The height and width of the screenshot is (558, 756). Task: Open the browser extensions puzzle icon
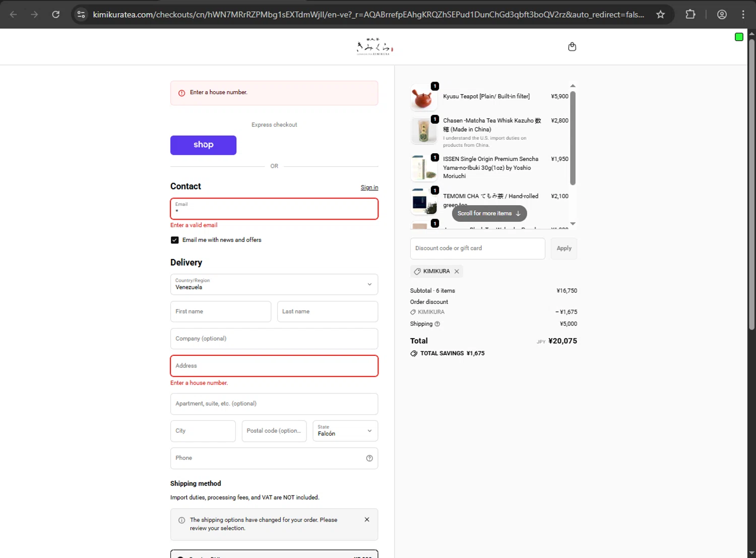pos(690,15)
